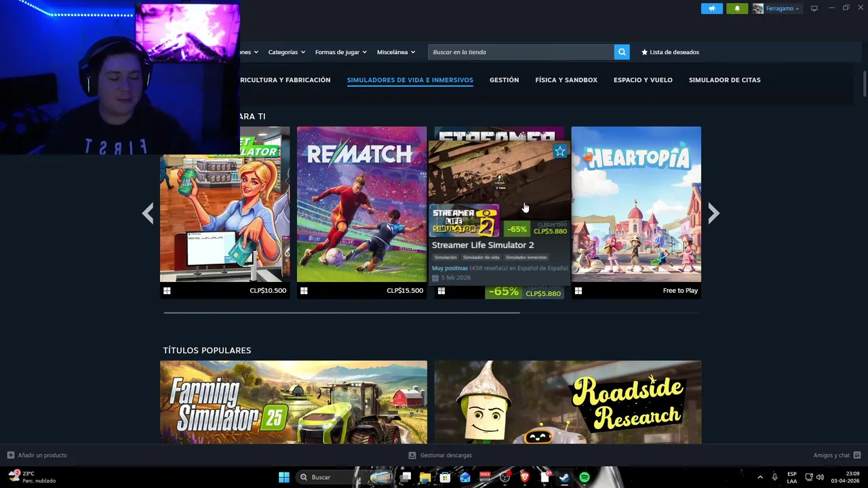The width and height of the screenshot is (868, 488).
Task: Focus the 'Buscar en la tienda' search field
Action: (x=521, y=52)
